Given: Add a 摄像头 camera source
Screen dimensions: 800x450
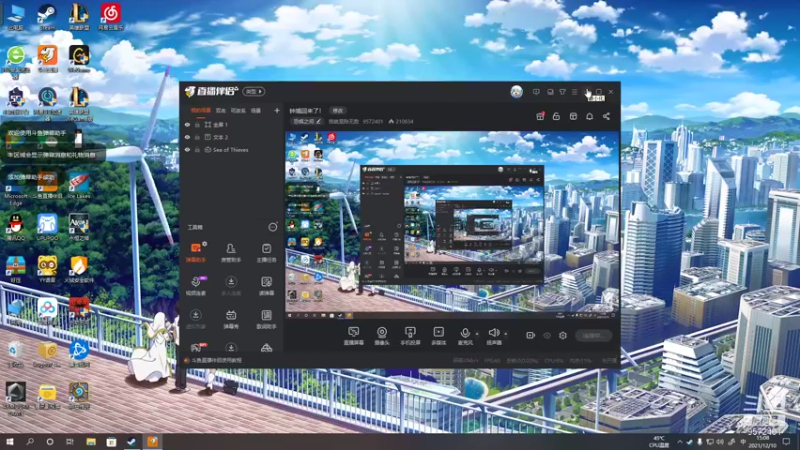Looking at the screenshot, I should coord(382,336).
